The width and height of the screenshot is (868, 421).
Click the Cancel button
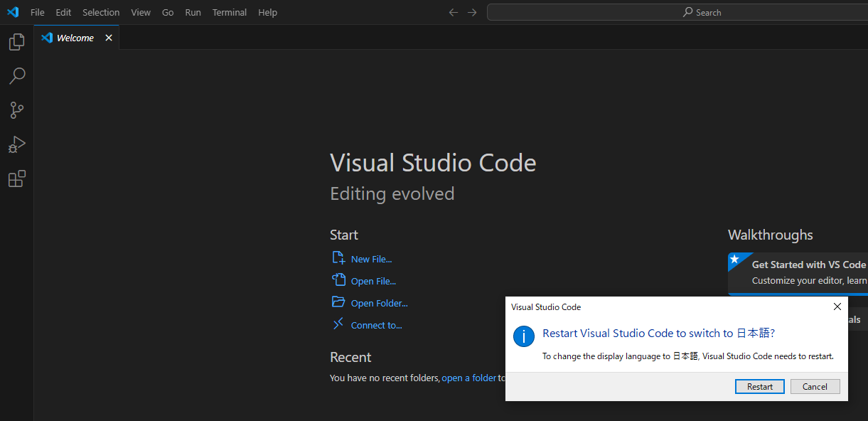click(815, 386)
